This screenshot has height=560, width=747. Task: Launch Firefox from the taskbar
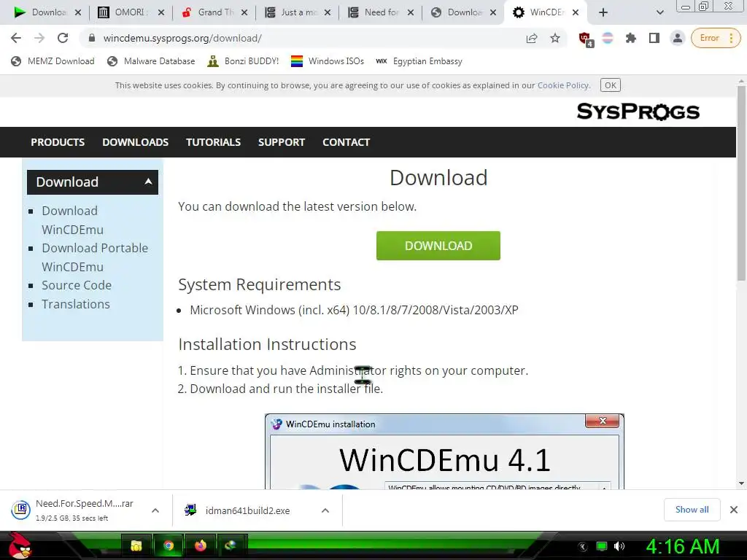[201, 545]
